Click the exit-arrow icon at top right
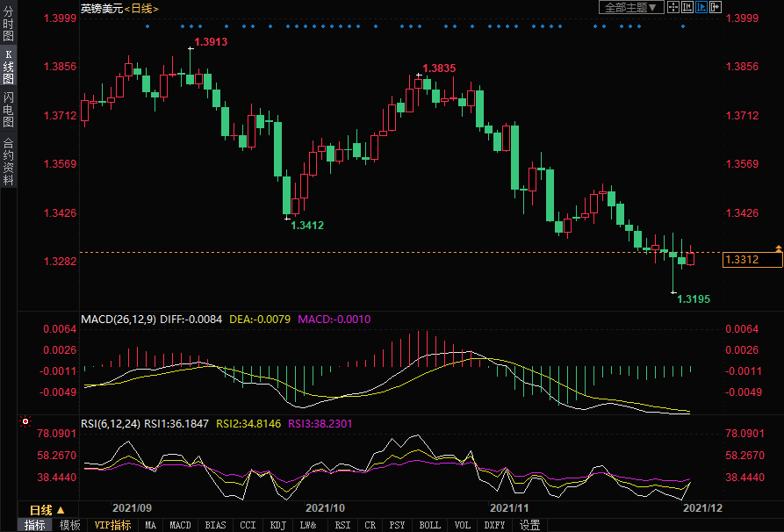The image size is (784, 532). [716, 7]
